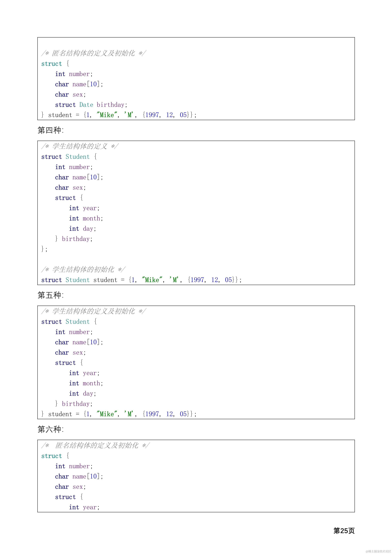The image size is (392, 554).
Task: Click first struct Student keyword line
Action: point(69,157)
